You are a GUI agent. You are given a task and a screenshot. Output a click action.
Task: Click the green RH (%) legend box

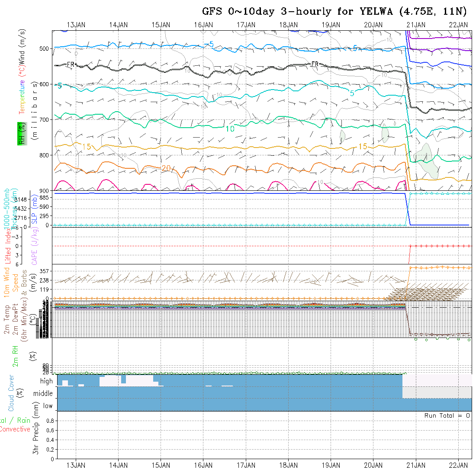tap(21, 133)
